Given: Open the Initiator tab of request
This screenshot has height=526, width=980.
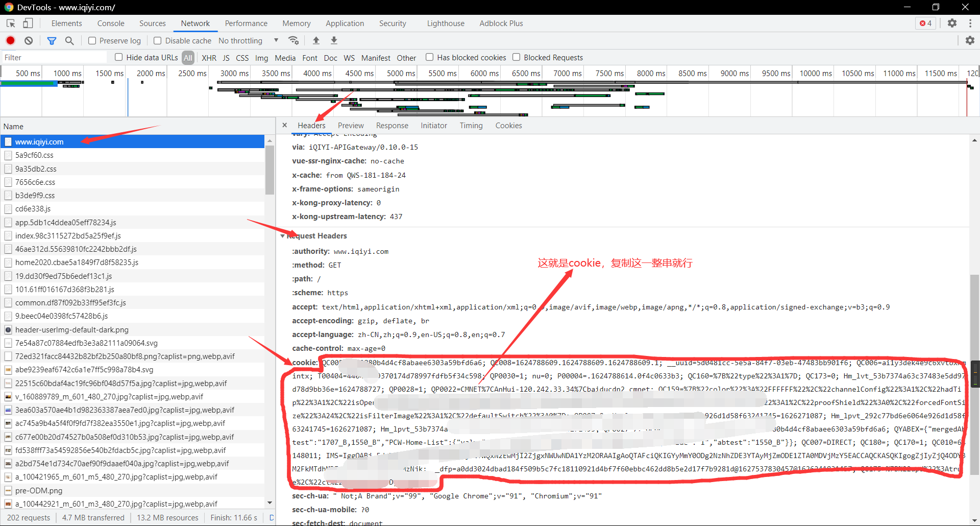Looking at the screenshot, I should (x=434, y=125).
